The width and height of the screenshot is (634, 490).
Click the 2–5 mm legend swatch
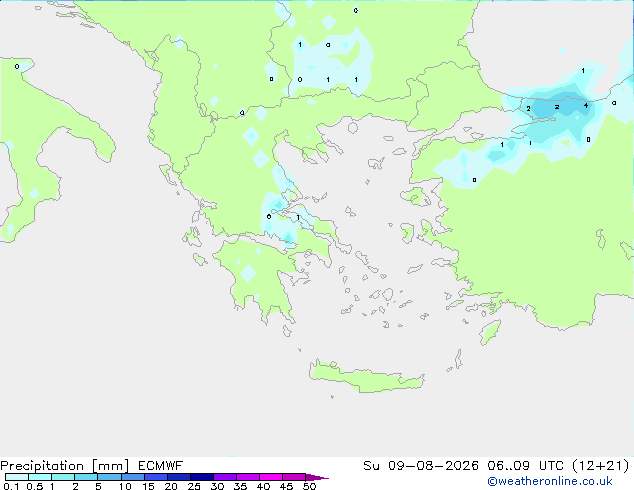pos(86,477)
